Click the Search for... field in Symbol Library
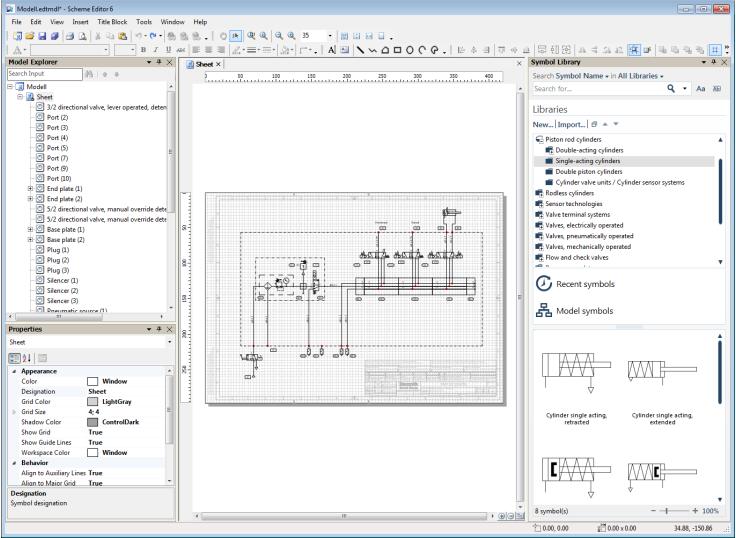 [x=599, y=88]
